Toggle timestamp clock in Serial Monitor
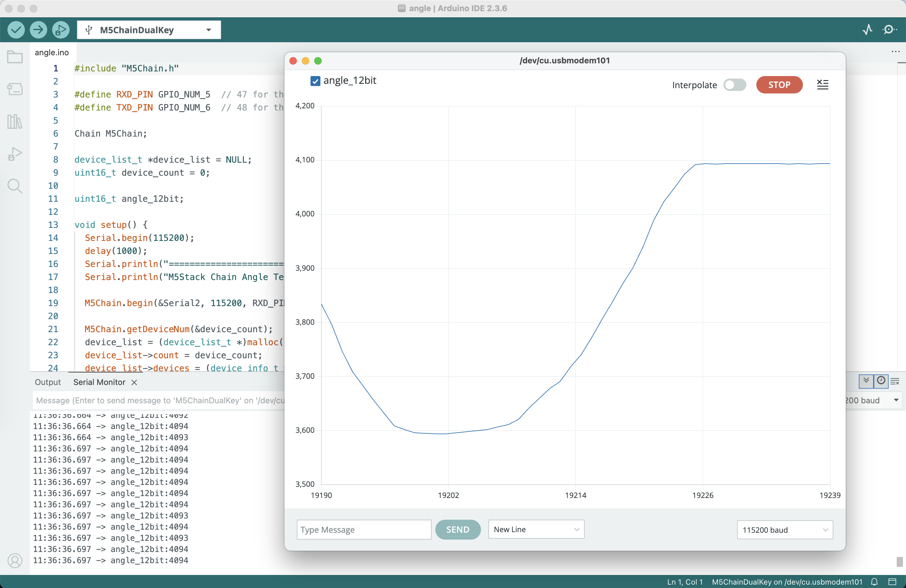The height and width of the screenshot is (588, 906). [x=881, y=381]
